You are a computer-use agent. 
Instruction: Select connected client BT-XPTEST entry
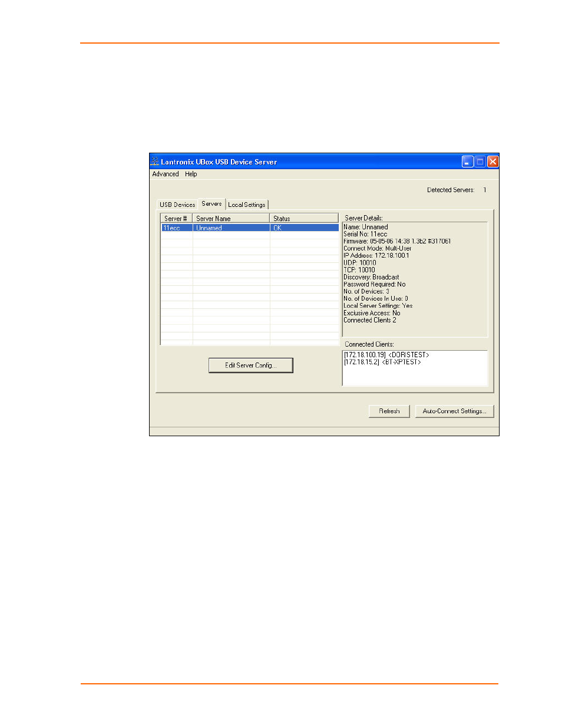[x=382, y=362]
